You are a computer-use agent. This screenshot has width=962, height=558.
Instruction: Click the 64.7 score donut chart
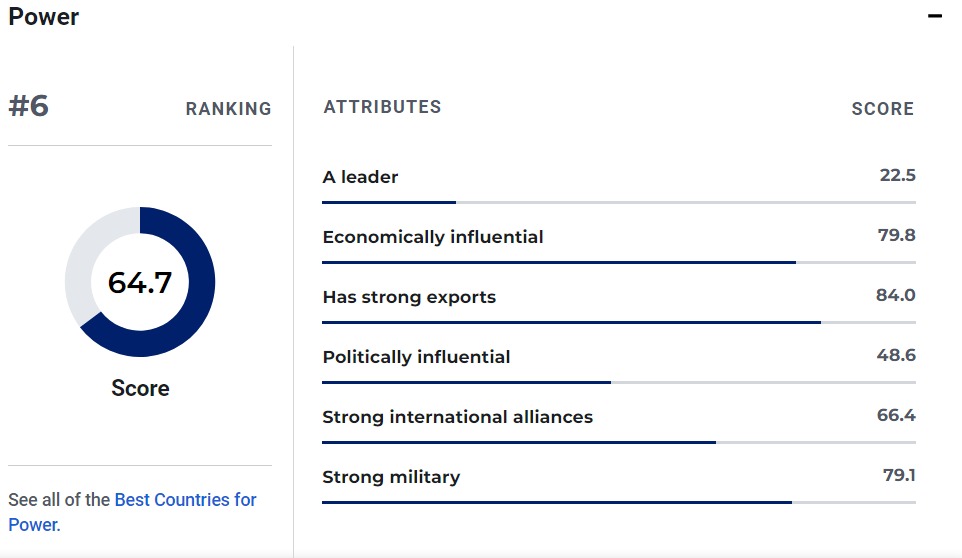point(140,282)
